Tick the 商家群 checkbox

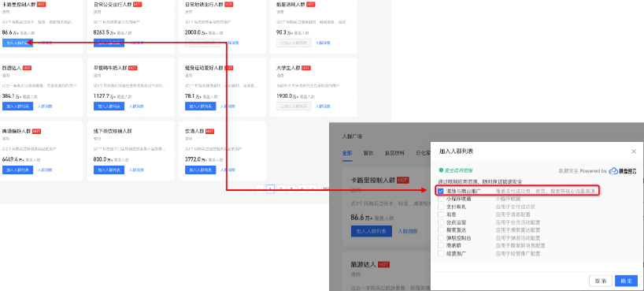pyautogui.click(x=441, y=245)
